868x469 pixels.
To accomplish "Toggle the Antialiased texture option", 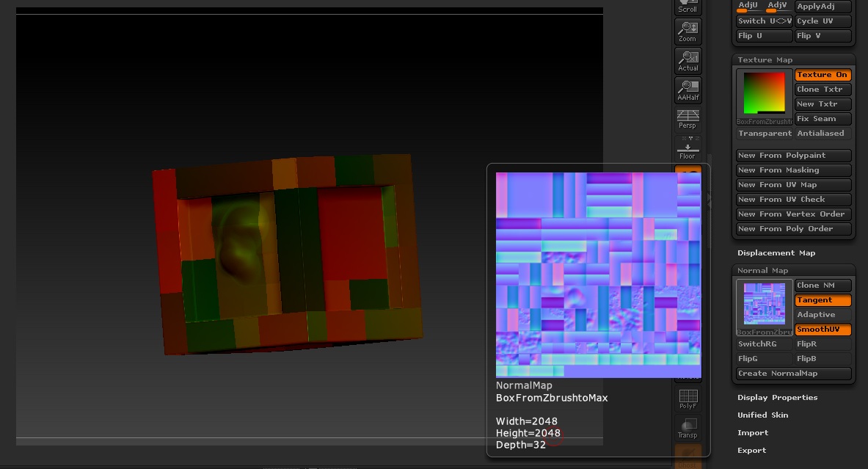I will click(823, 134).
